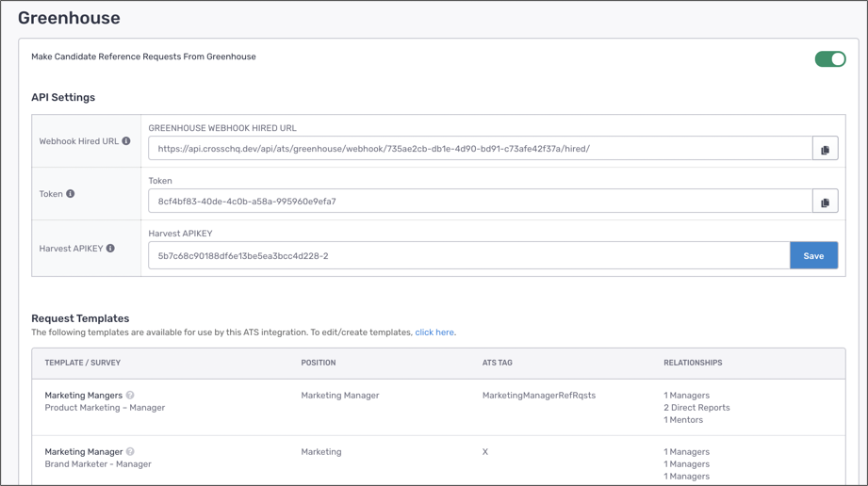
Task: Follow the 'click here' templates link
Action: (434, 332)
